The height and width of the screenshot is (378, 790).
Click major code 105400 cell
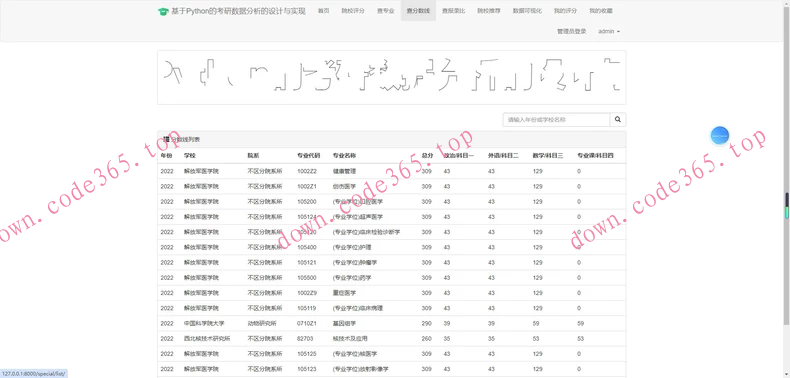click(307, 247)
